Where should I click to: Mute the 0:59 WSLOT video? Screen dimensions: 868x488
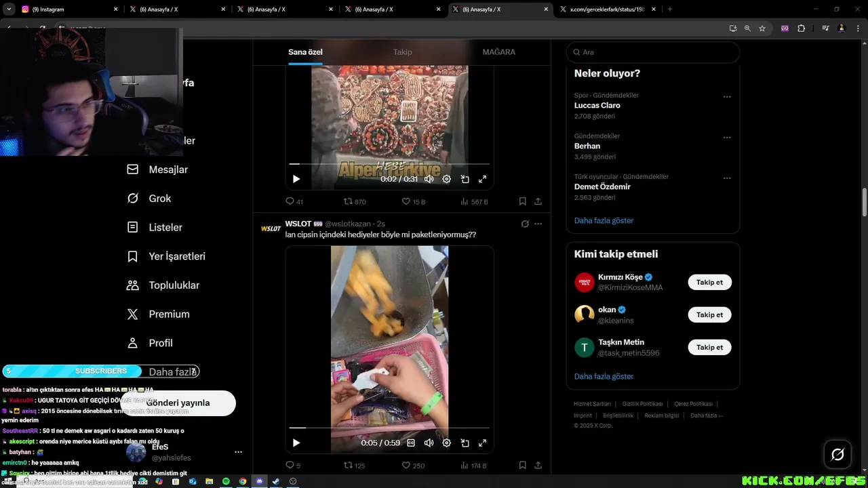(x=429, y=443)
